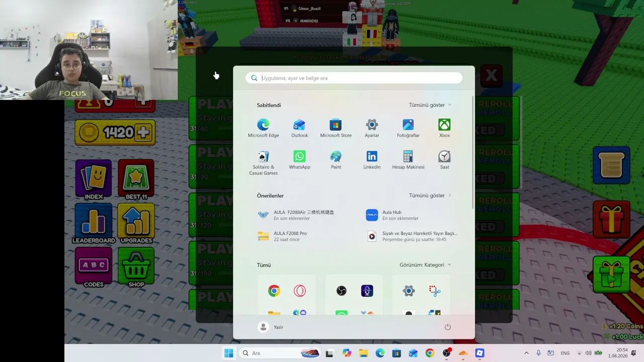Click the plus button beside 1420 coins

[x=143, y=132]
